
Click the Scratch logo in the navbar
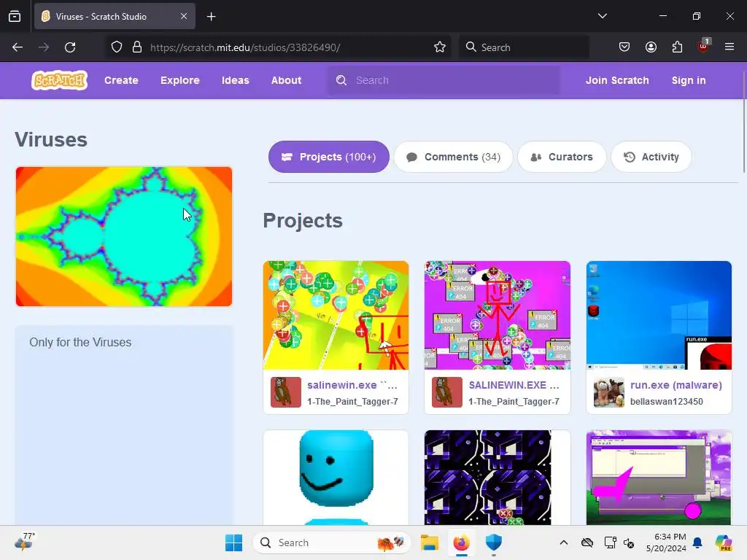coord(60,80)
